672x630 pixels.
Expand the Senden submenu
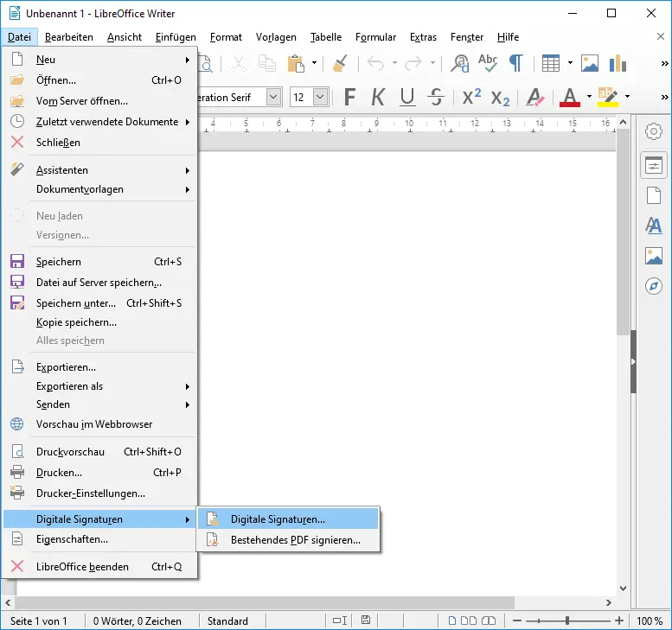(99, 404)
